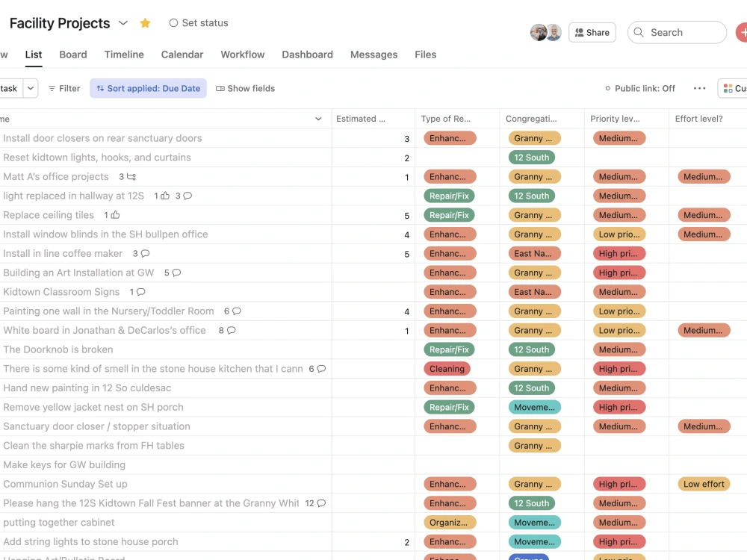Open the Customize panel
Image resolution: width=747 pixels, height=560 pixels.
(736, 88)
